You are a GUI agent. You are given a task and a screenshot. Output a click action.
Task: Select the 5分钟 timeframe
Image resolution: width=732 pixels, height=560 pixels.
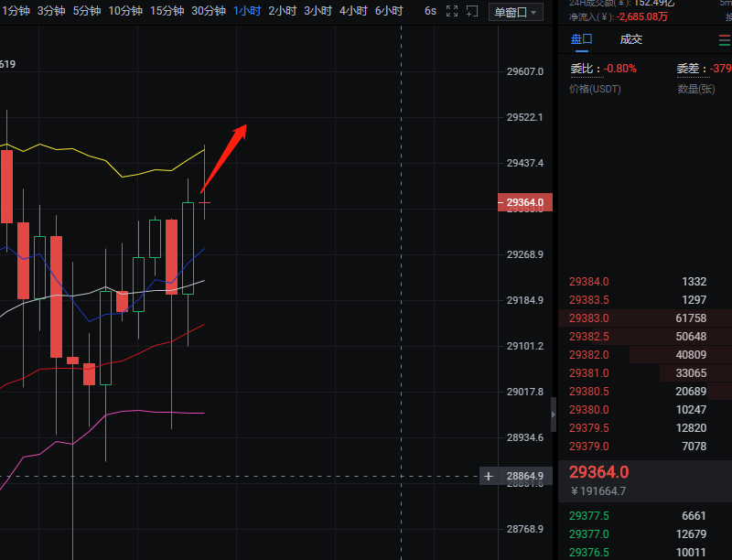(87, 11)
